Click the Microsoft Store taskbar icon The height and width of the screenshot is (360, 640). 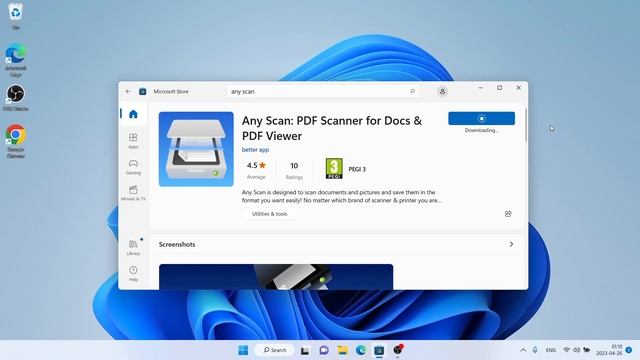379,350
